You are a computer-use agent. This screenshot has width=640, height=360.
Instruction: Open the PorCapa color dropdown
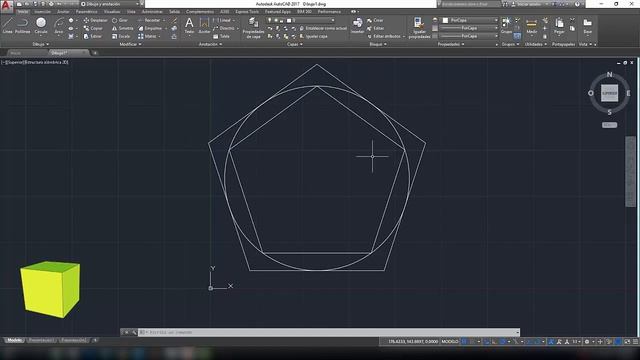pos(470,20)
